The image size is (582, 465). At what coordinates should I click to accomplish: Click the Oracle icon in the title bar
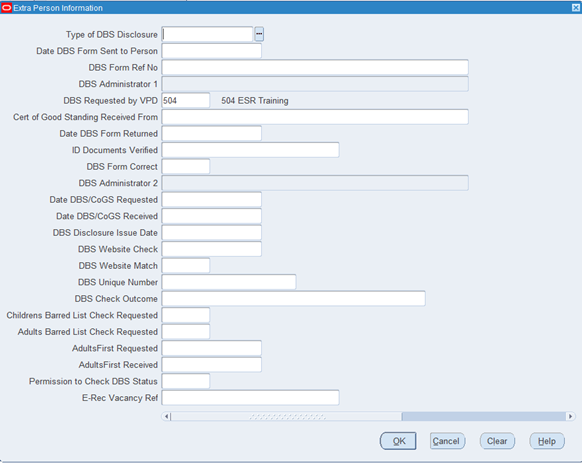[x=6, y=8]
